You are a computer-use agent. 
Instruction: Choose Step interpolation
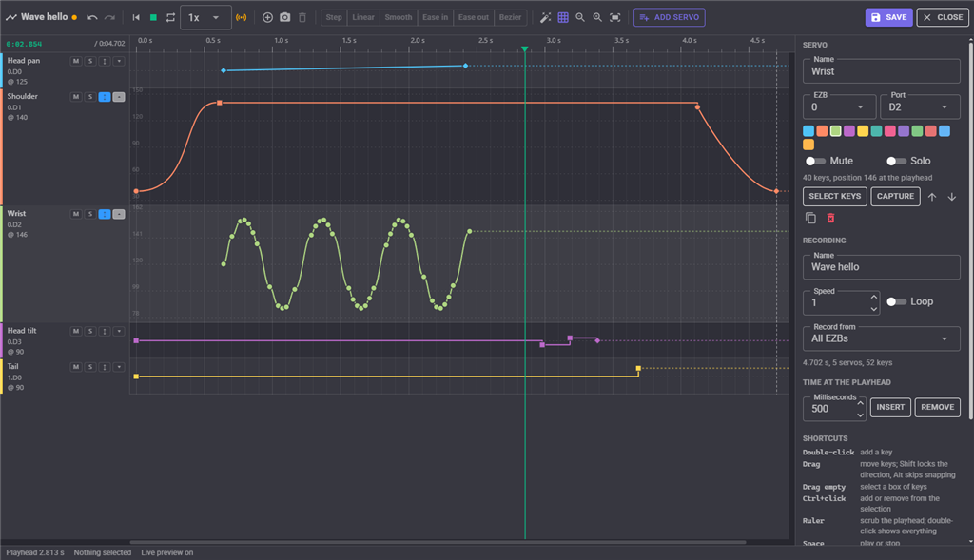(x=334, y=17)
